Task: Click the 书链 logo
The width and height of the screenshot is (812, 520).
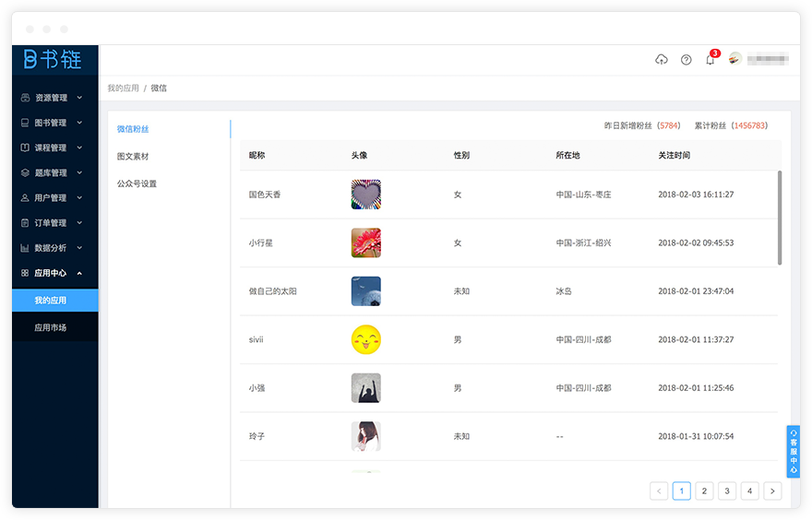Action: [x=53, y=60]
